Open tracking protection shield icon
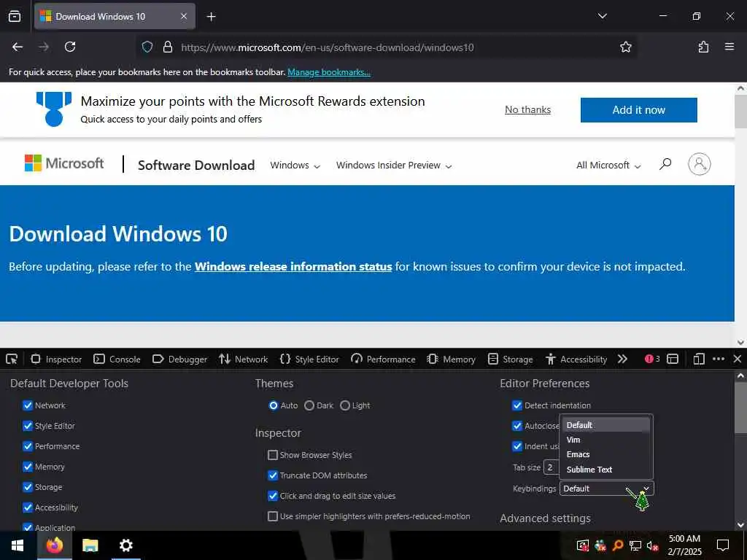This screenshot has width=747, height=560. click(x=147, y=47)
